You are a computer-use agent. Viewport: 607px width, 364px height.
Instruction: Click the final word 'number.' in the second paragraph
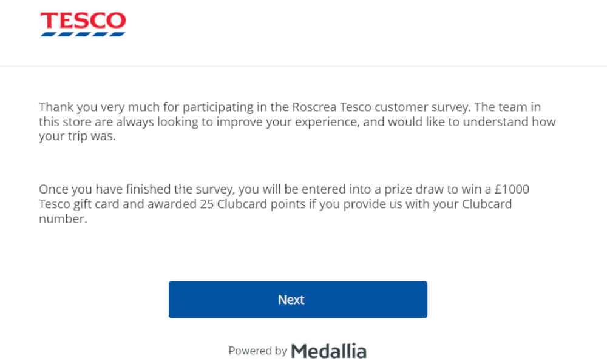click(x=63, y=219)
